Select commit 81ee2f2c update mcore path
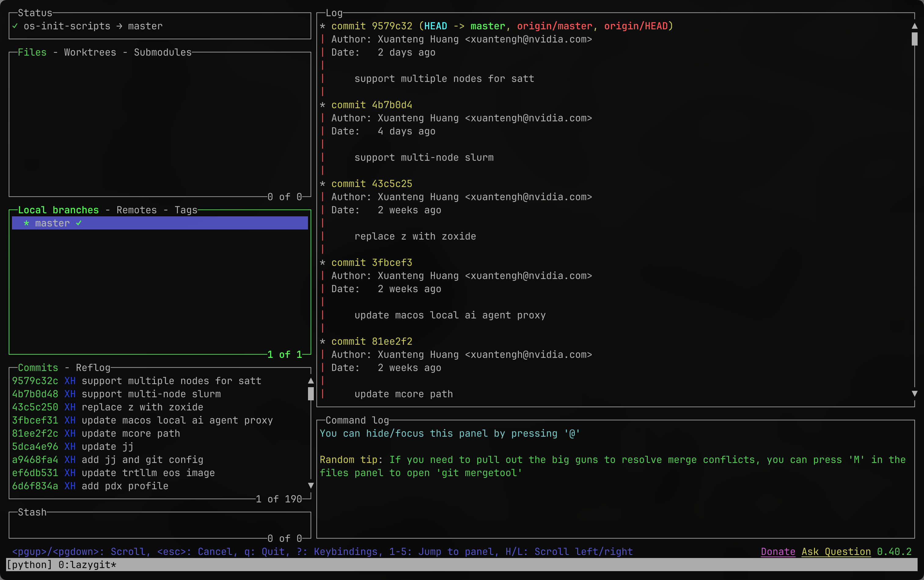Viewport: 924px width, 580px height. point(160,433)
